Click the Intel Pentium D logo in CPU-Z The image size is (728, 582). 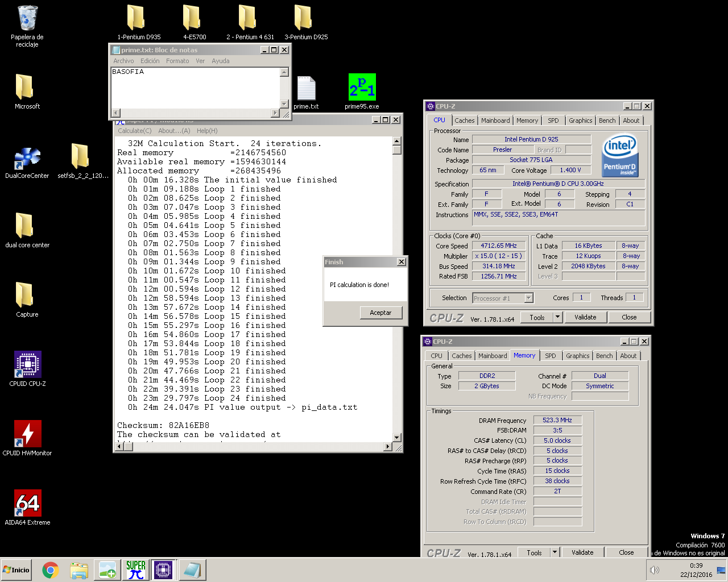pos(620,155)
